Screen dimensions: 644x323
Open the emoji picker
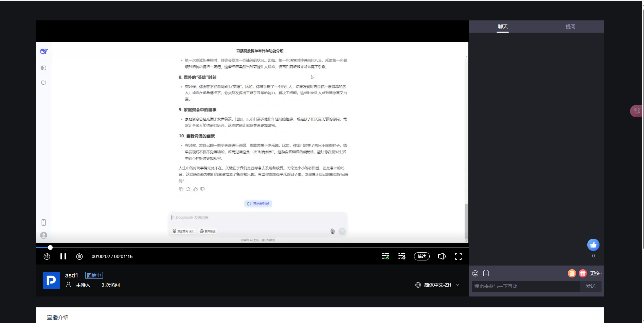(475, 273)
